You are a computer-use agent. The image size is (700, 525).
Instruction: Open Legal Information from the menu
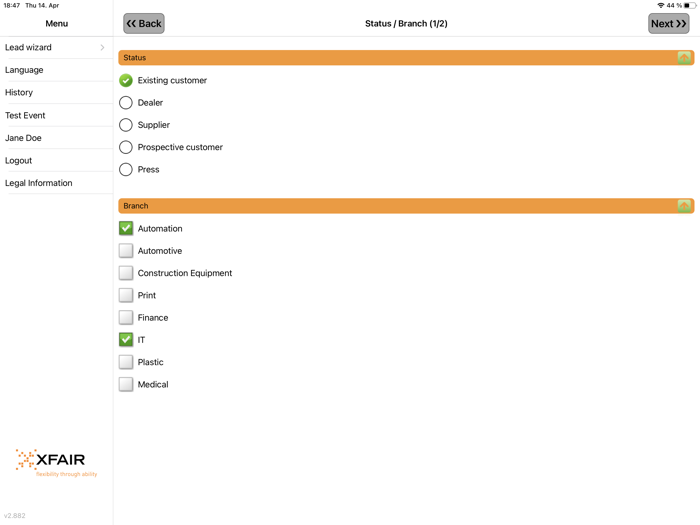tap(56, 183)
